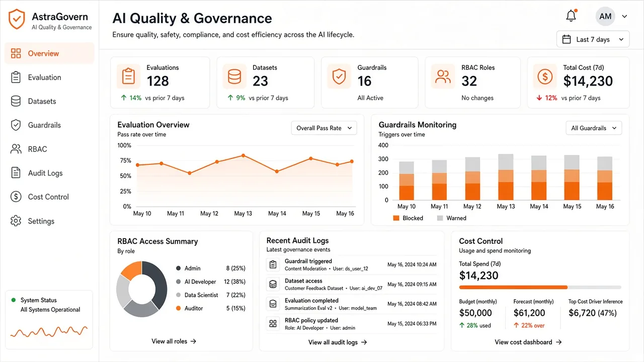The width and height of the screenshot is (644, 362).
Task: Click View all audit logs link
Action: point(338,342)
